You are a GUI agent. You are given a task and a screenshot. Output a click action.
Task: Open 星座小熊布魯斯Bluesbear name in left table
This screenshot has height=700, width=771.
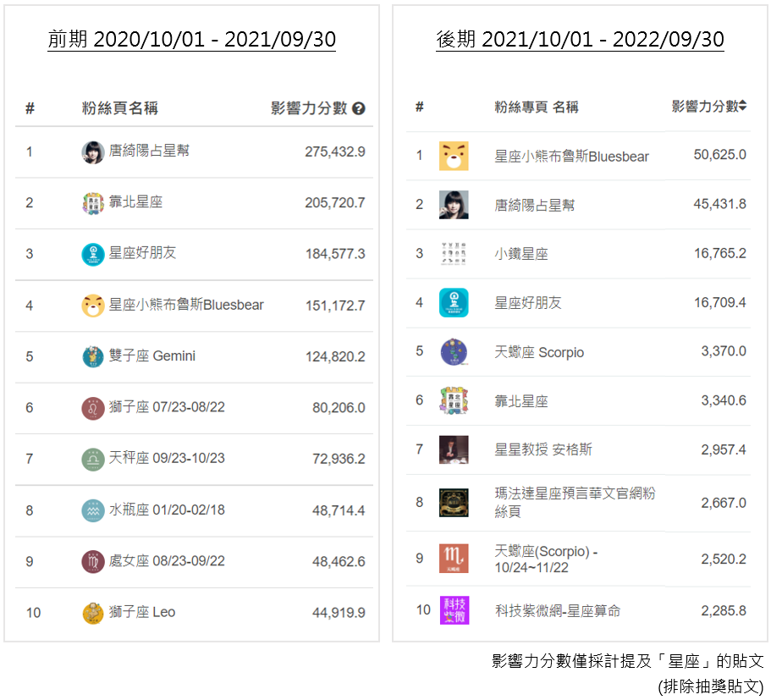click(x=186, y=305)
